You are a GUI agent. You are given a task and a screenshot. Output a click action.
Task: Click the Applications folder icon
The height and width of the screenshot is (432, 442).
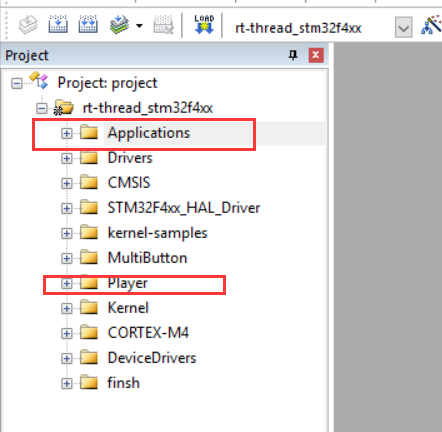click(x=89, y=132)
